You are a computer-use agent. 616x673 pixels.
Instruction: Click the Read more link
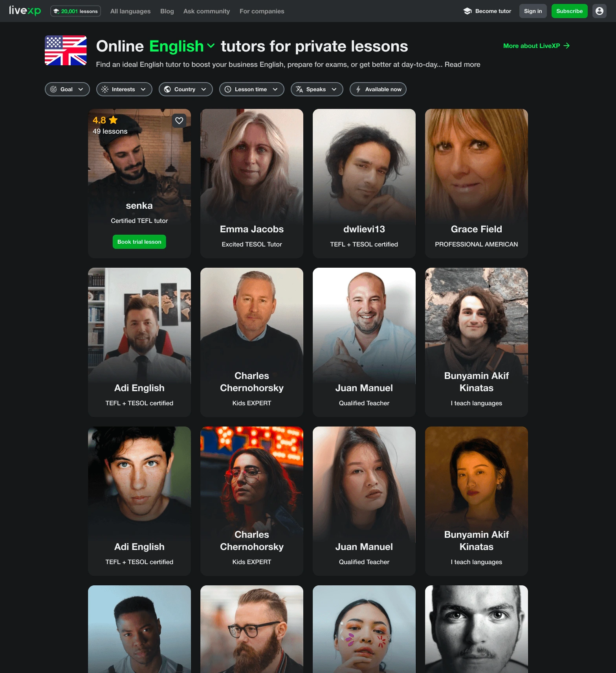coord(462,64)
